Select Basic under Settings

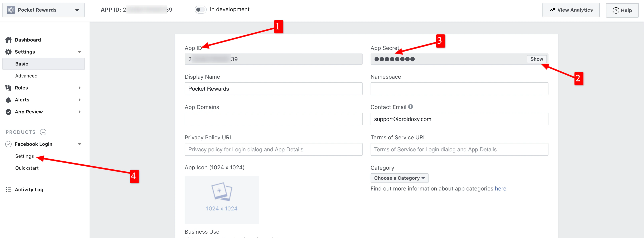44,64
